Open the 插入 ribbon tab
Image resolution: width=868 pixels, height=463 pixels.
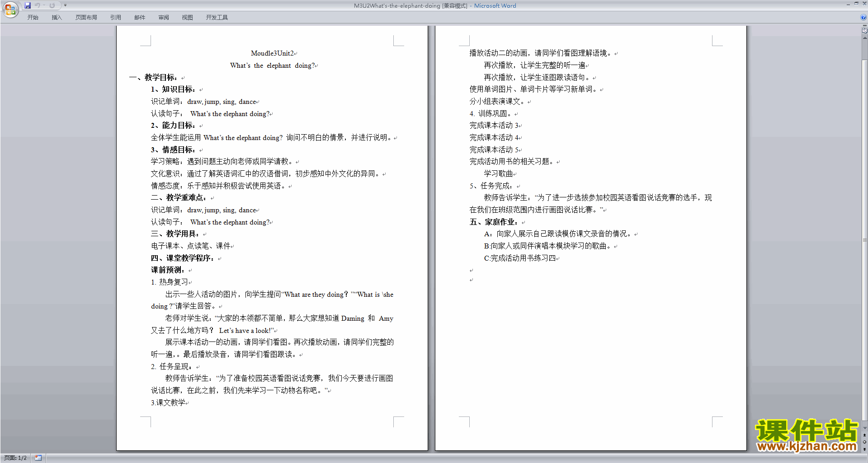point(57,18)
